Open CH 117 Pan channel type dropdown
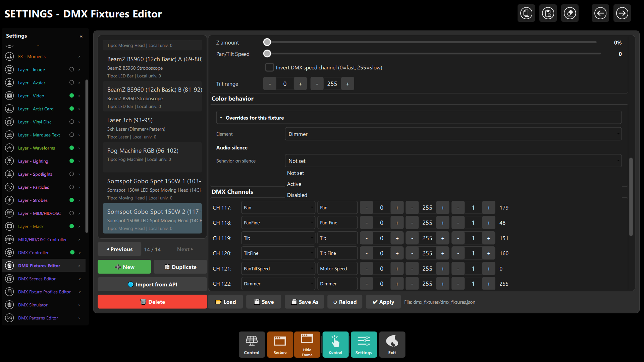The image size is (644, 362). click(278, 207)
